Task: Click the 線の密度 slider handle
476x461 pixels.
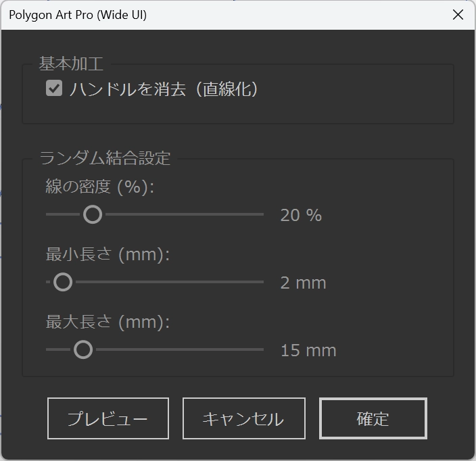Action: [93, 214]
